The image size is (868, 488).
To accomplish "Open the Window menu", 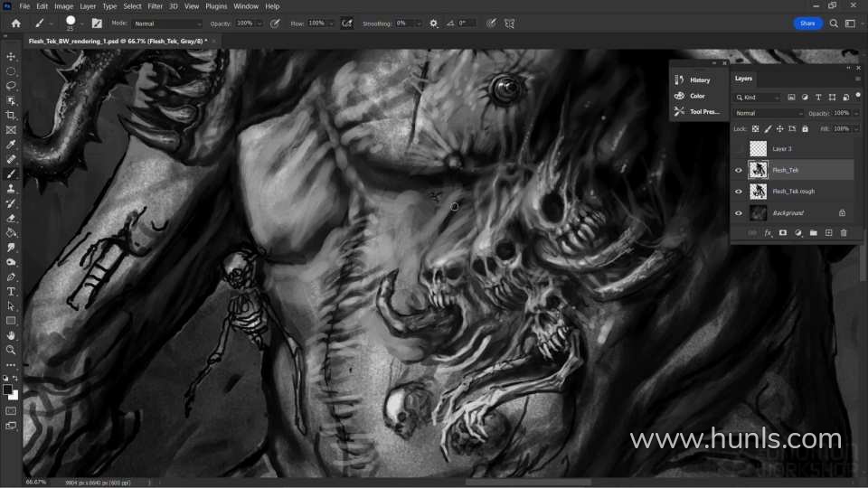I will pos(246,6).
